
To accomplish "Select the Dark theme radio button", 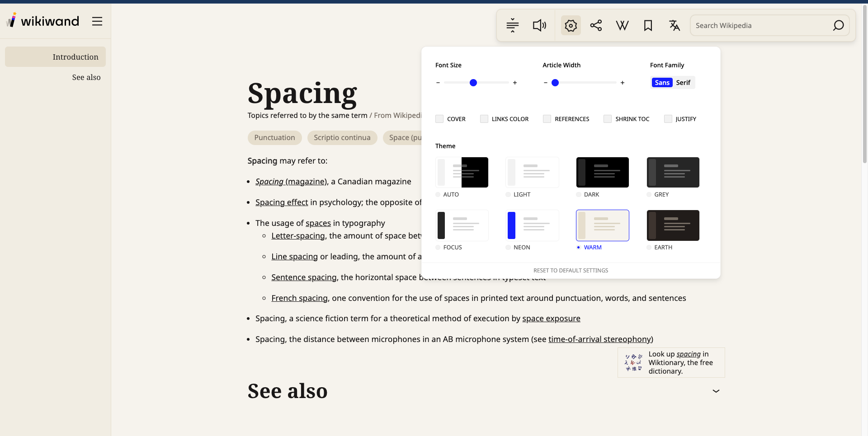I will (x=579, y=194).
